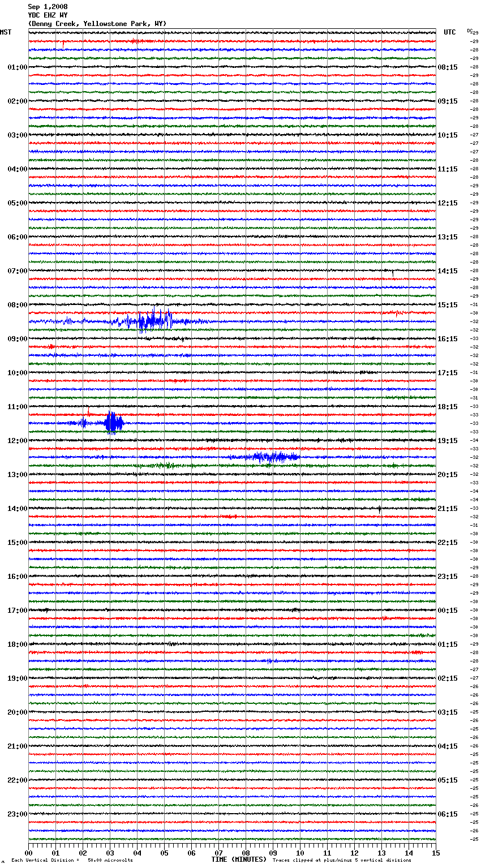Screen dimensions: 481x868
Task: Click the 23:15 UTC time label
Action: [x=448, y=577]
